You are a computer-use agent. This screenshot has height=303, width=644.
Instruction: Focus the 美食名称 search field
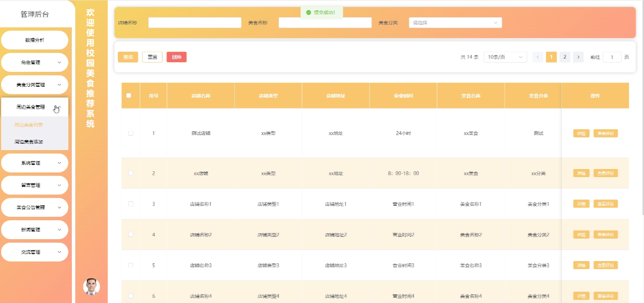point(325,22)
